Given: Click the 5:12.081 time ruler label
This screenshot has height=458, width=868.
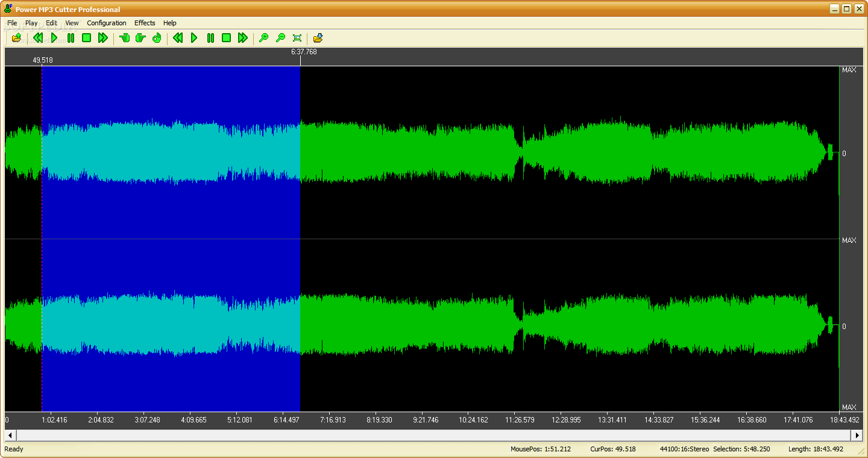Looking at the screenshot, I should tap(240, 420).
